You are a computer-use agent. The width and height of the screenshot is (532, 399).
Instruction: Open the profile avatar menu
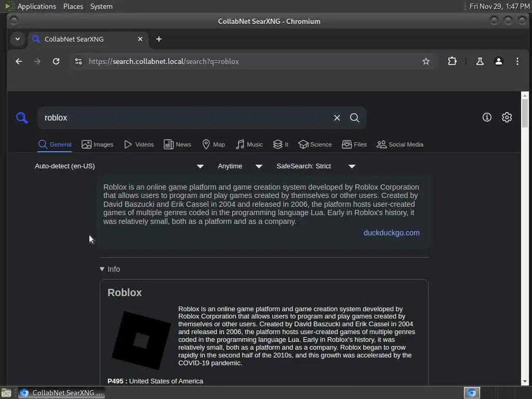pyautogui.click(x=498, y=61)
